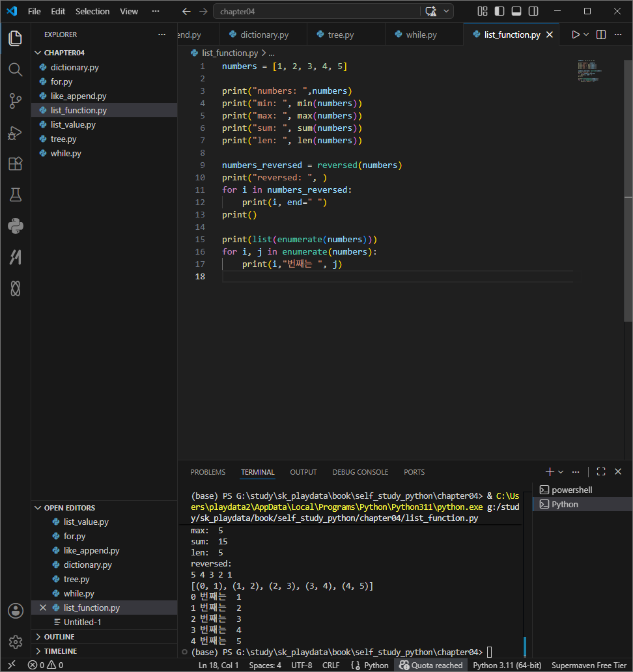Click the editor minimap preview
The height and width of the screenshot is (672, 633).
[x=590, y=71]
